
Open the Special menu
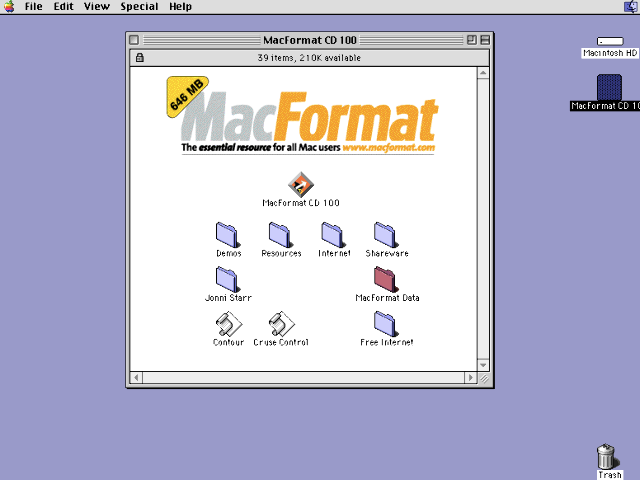139,7
